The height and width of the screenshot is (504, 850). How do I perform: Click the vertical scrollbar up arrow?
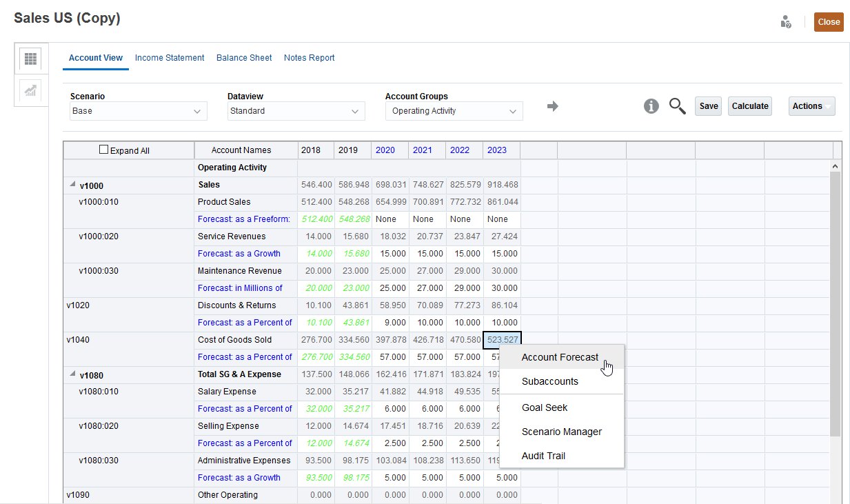[x=835, y=166]
